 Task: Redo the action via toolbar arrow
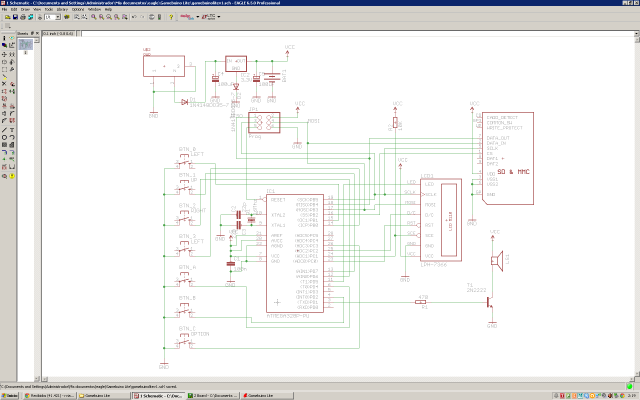142,17
